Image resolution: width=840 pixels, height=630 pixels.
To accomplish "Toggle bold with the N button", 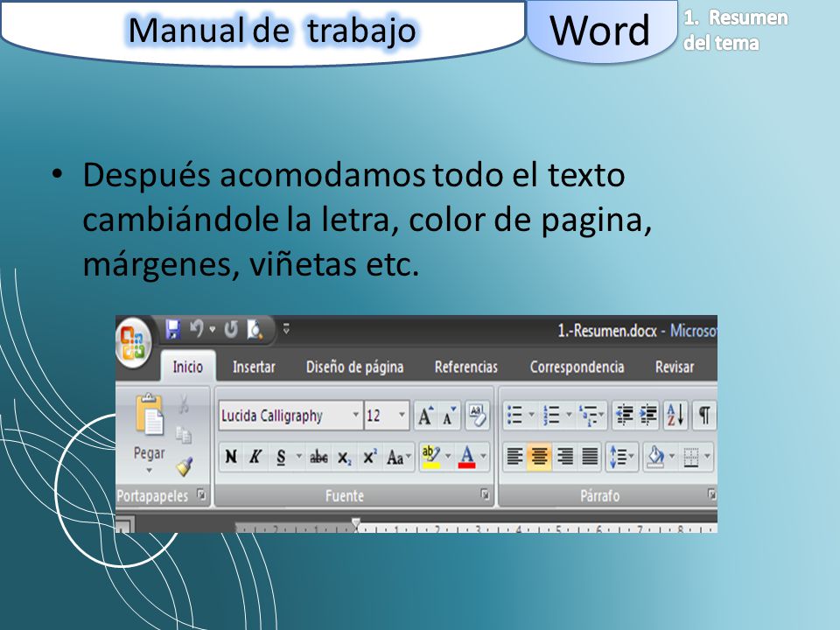I will (231, 457).
